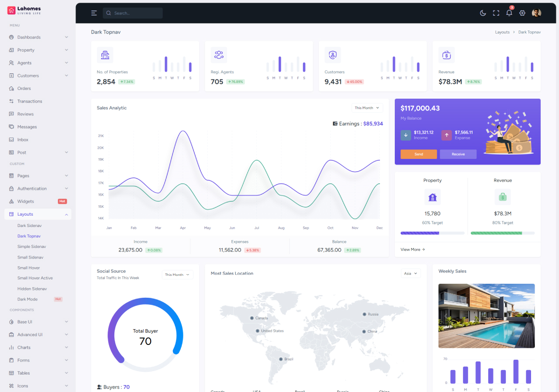Select Small Hover layout
Image resolution: width=559 pixels, height=392 pixels.
coord(28,268)
